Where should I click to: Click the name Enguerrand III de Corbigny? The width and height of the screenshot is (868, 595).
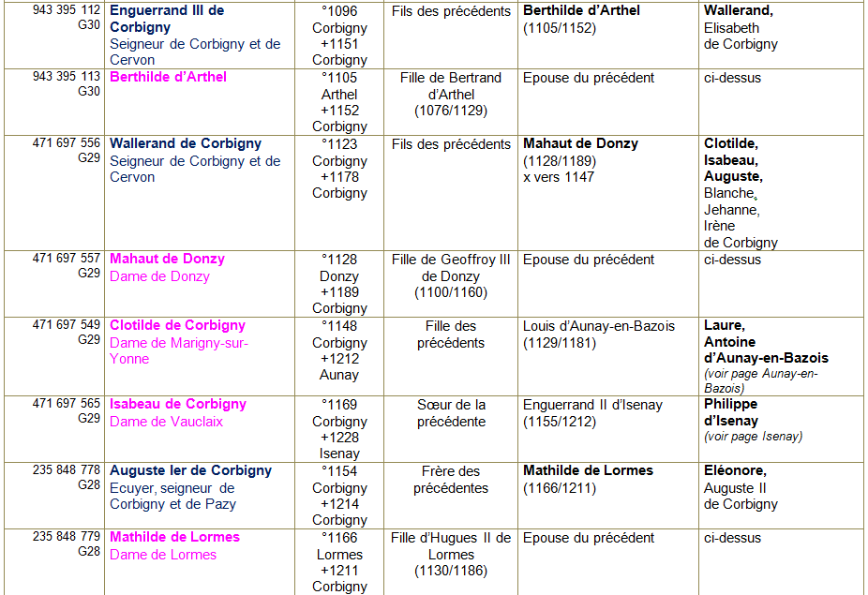pos(167,19)
